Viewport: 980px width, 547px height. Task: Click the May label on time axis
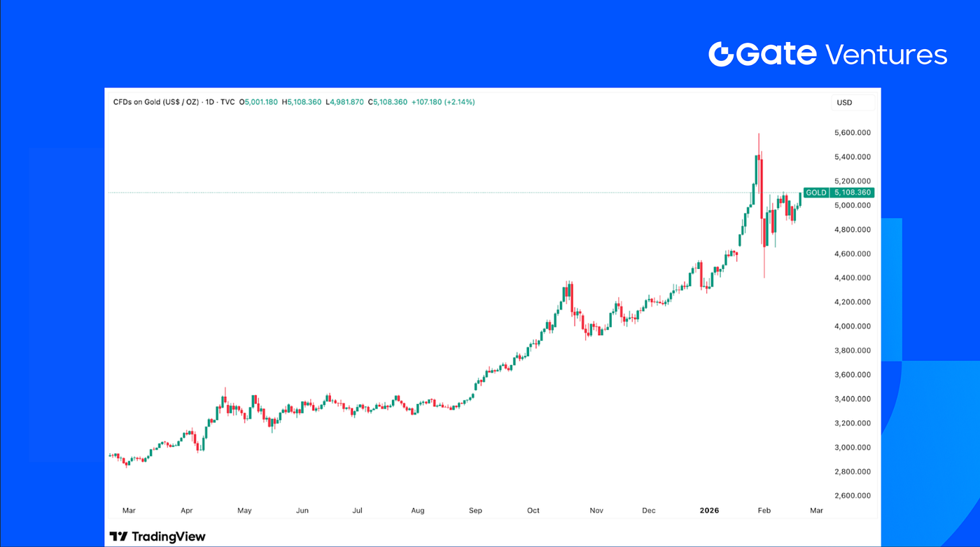244,511
